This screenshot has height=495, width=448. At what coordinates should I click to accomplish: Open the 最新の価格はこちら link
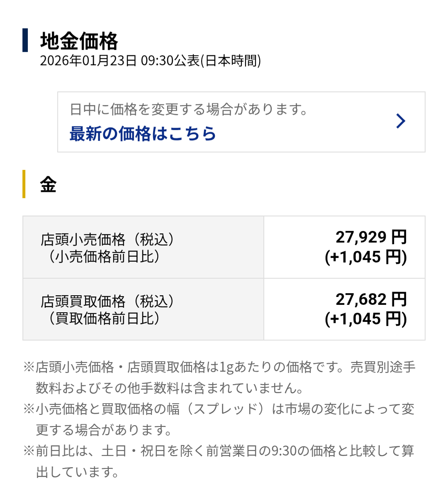pyautogui.click(x=142, y=134)
